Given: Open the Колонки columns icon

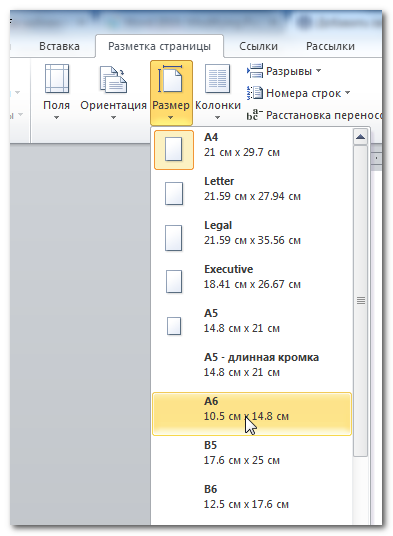Looking at the screenshot, I should coord(217,79).
